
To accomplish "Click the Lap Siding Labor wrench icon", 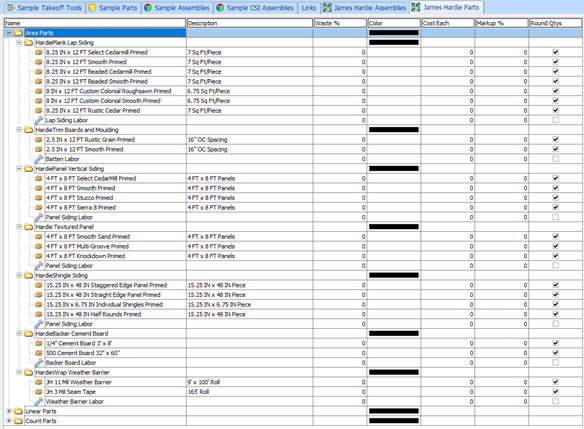I will (x=39, y=120).
